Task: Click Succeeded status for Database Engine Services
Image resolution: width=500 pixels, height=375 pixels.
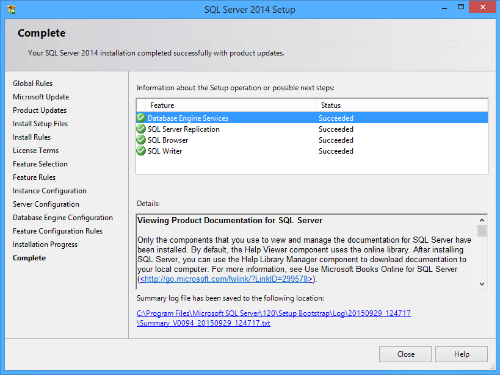Action: [336, 118]
